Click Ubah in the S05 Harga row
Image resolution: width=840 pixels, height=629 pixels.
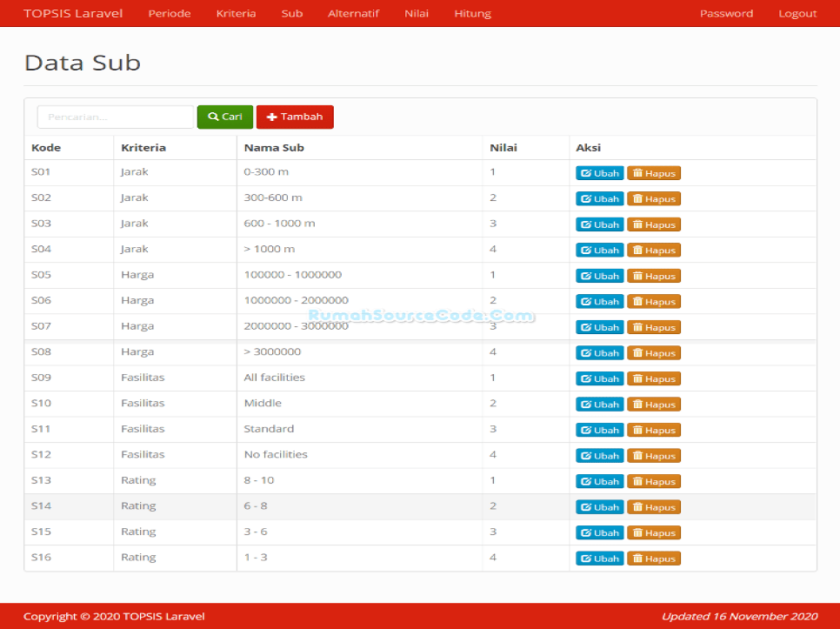pyautogui.click(x=599, y=276)
